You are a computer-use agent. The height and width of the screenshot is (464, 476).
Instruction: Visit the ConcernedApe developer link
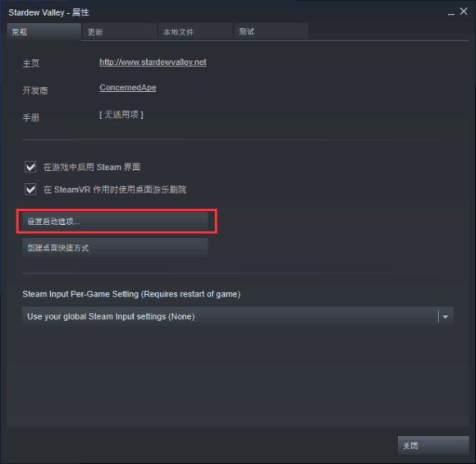128,88
